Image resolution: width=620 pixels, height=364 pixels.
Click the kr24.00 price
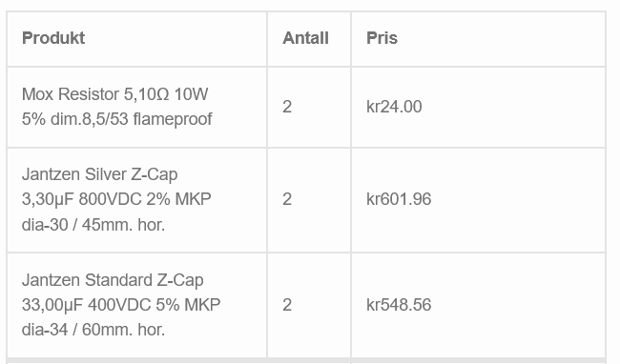coord(394,107)
